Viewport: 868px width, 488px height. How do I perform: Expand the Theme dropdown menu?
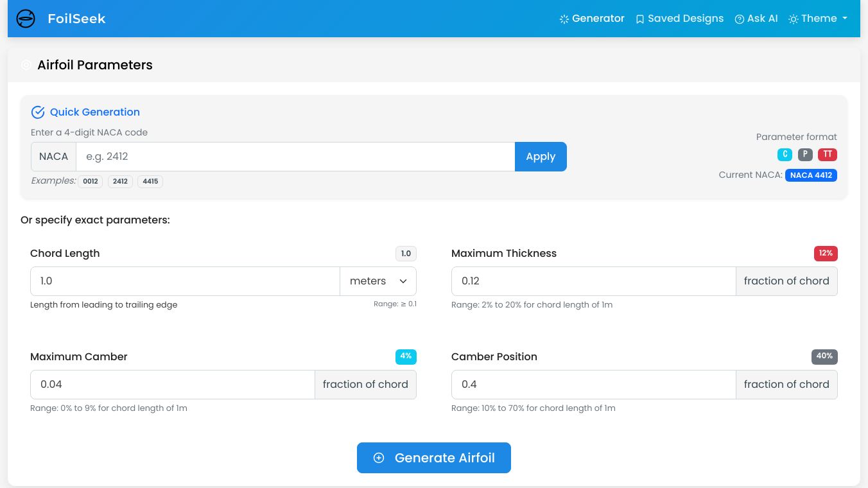tap(818, 19)
